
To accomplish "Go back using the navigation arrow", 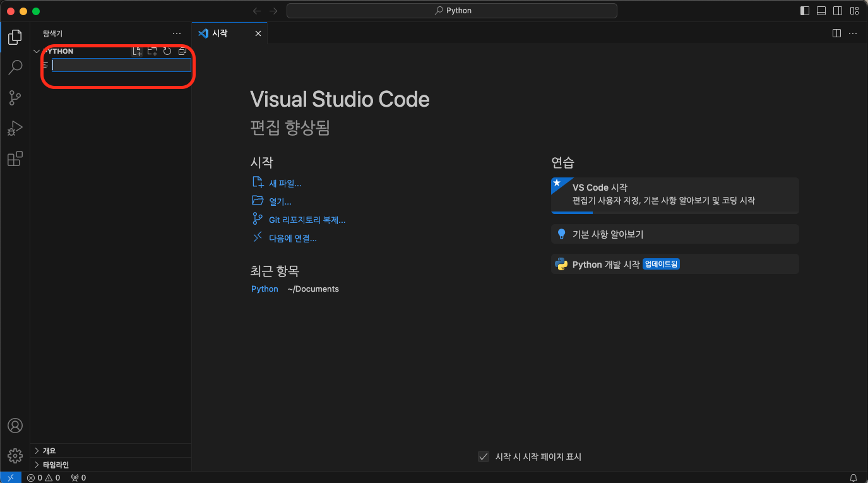I will pyautogui.click(x=257, y=11).
